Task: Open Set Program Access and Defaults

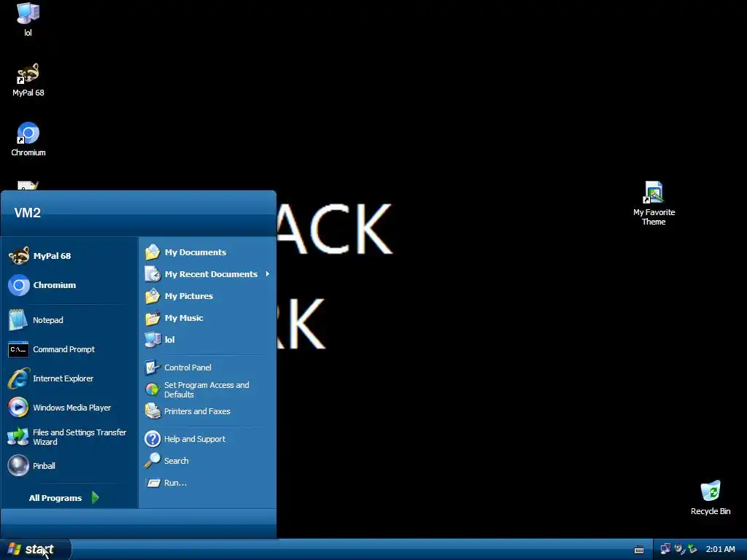Action: (x=207, y=389)
